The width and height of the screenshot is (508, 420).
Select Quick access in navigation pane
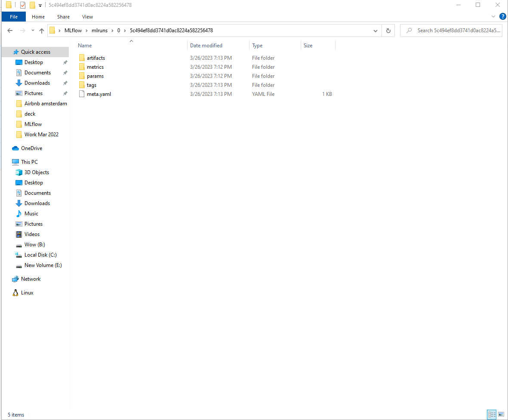tap(35, 52)
